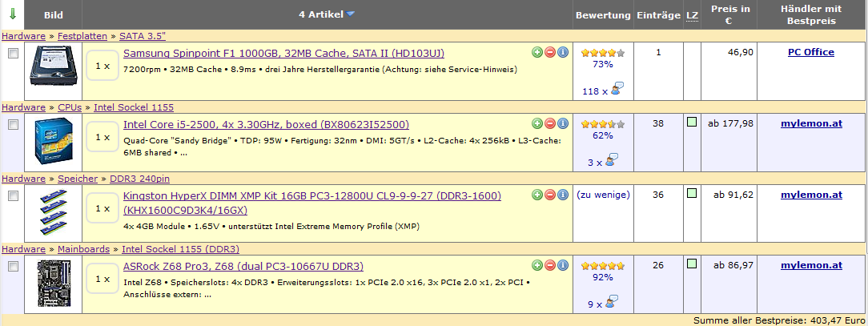The width and height of the screenshot is (868, 326).
Task: Click star rating of ASRock Z68 Pro3
Action: (x=603, y=266)
